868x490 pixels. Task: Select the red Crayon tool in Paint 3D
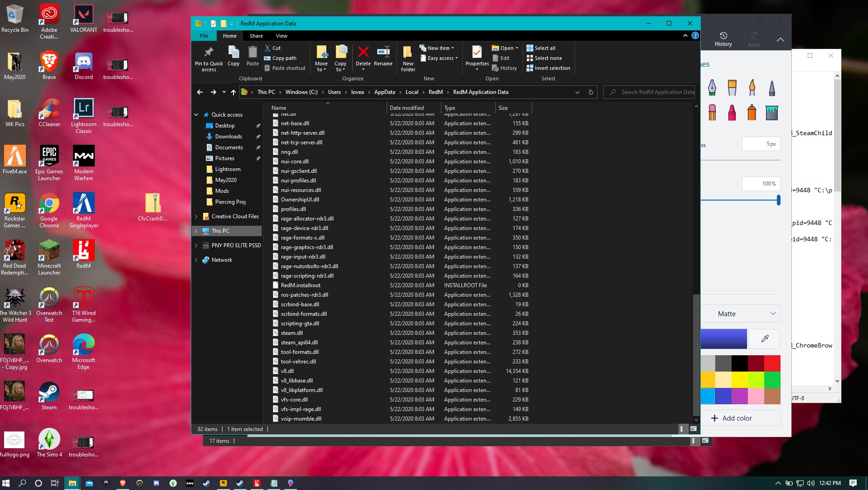(732, 113)
